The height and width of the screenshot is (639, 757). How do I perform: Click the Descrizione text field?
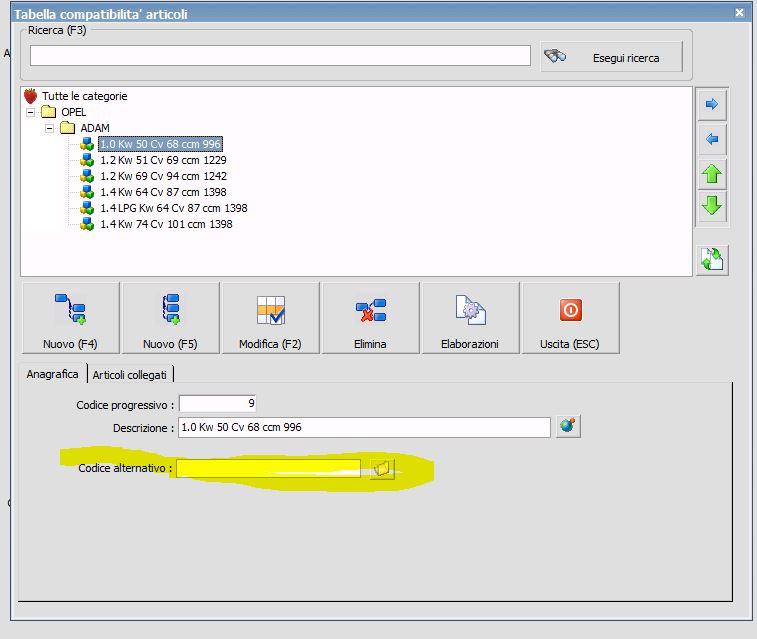[364, 427]
